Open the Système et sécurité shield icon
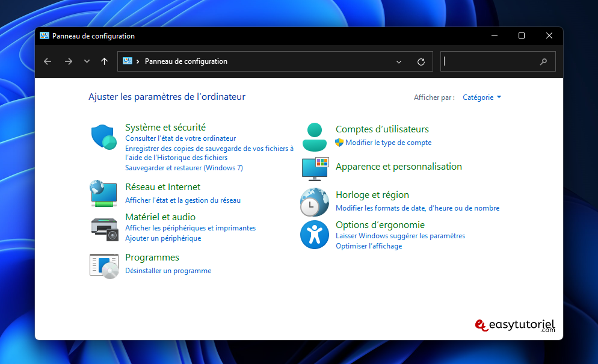The image size is (598, 364). 103,137
